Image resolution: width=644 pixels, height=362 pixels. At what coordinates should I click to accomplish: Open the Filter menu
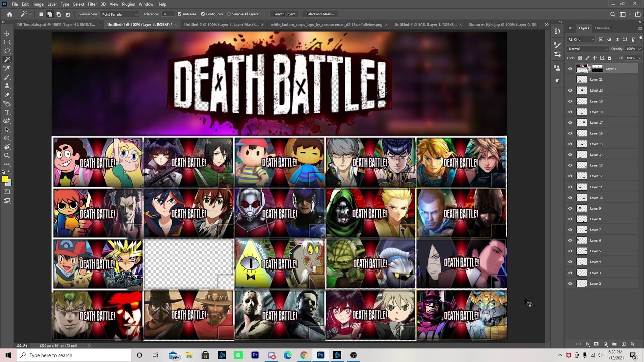tap(92, 4)
